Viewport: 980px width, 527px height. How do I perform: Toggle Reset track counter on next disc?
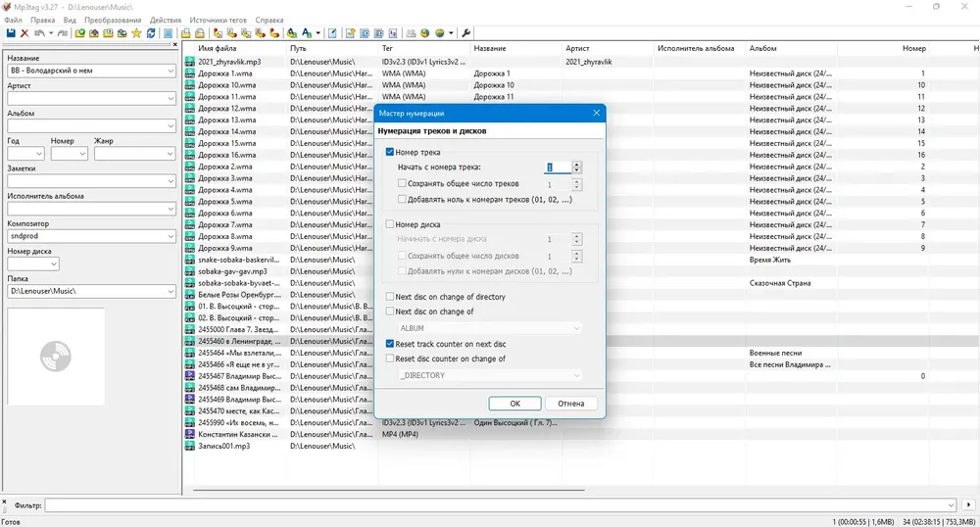coord(390,344)
